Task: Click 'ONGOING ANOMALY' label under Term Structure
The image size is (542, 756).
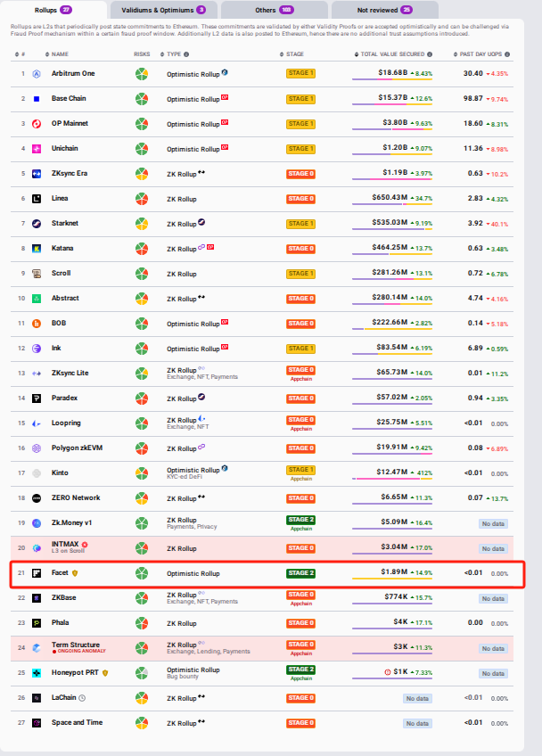Action: pos(81,652)
